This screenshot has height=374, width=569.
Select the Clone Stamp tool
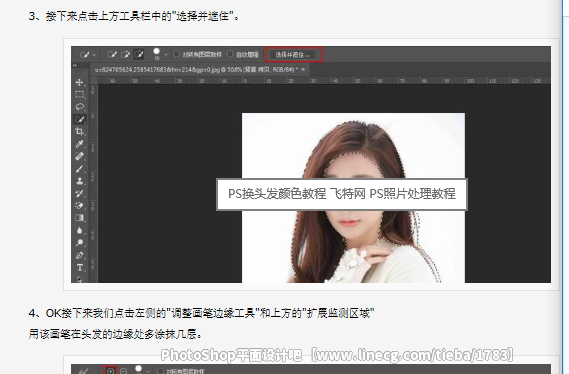79,181
